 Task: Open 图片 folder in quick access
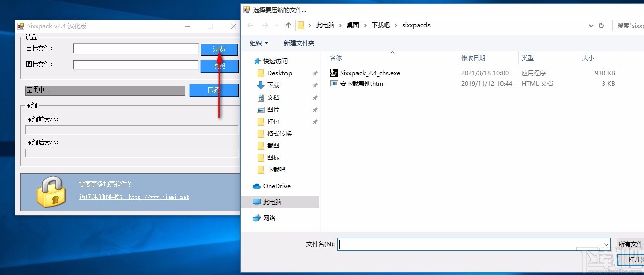273,109
